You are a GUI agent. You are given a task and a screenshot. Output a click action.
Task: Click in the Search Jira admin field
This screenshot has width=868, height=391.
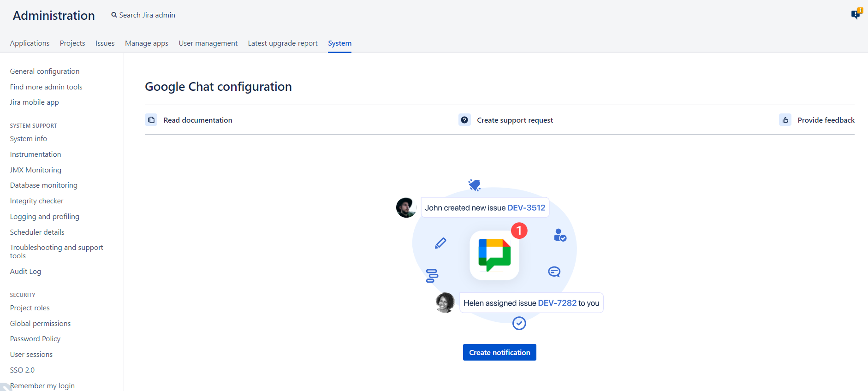(147, 15)
